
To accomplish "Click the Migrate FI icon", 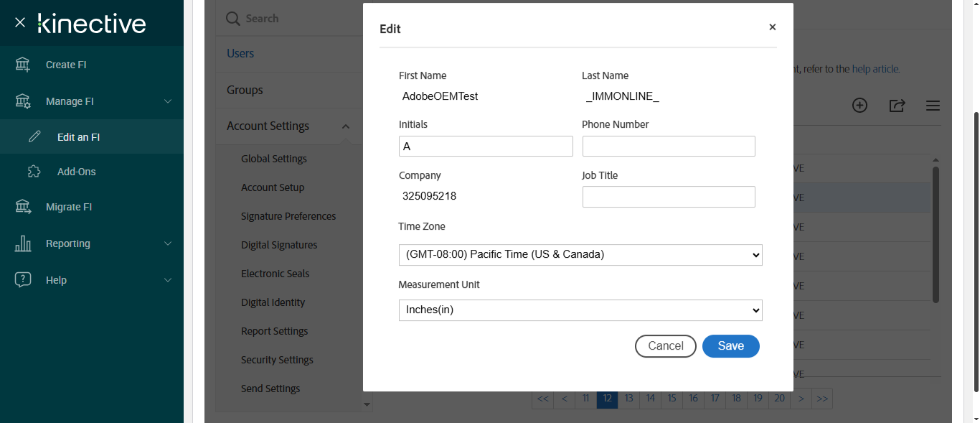I will click(23, 207).
